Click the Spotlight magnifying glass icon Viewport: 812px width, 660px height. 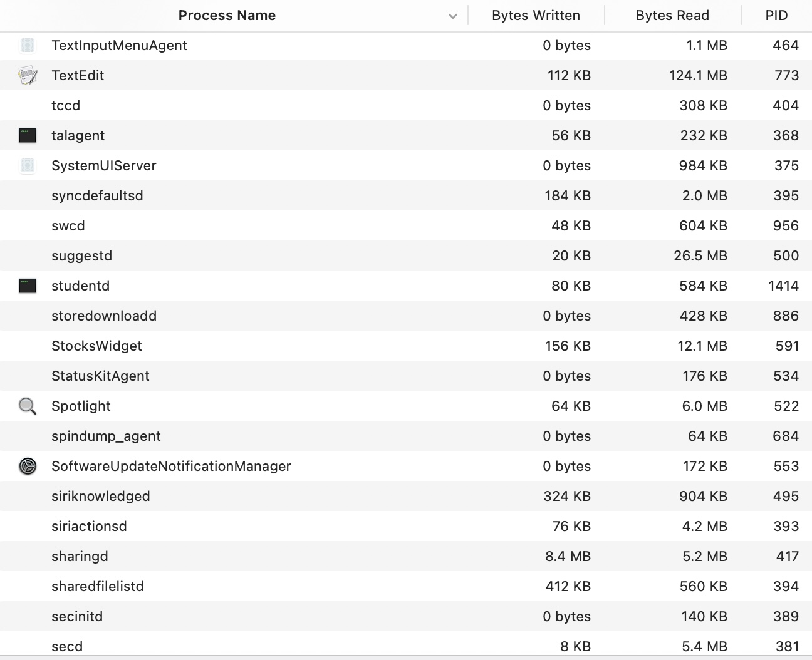(28, 406)
